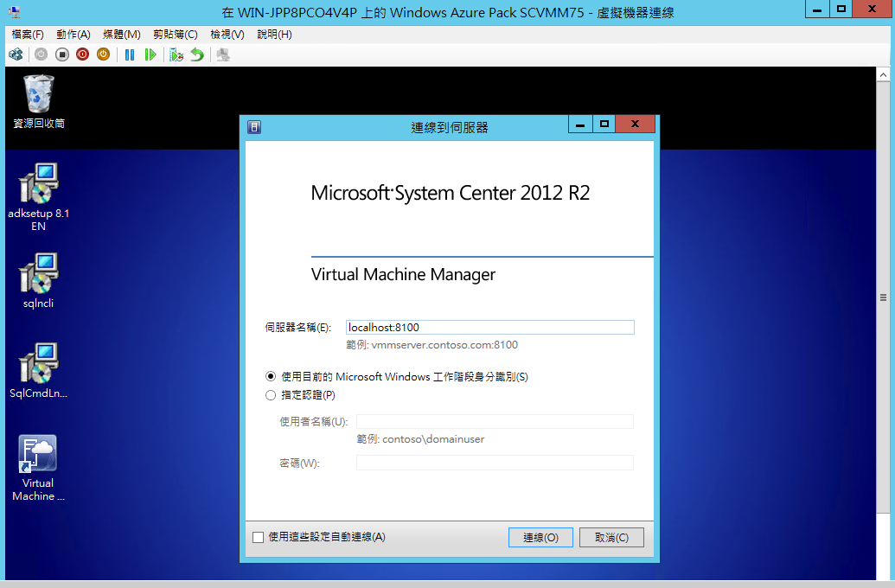Click the 使用者名稱(U) input field
The height and width of the screenshot is (588, 895).
[x=495, y=421]
